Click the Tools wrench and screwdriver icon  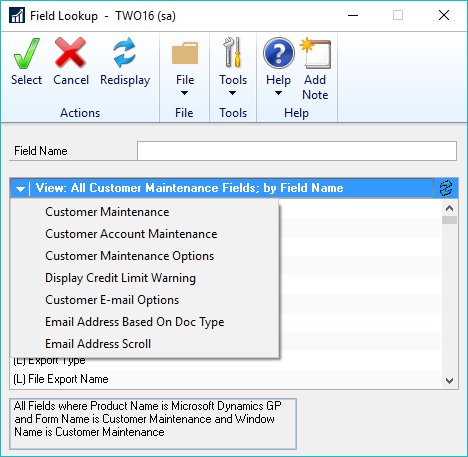point(233,52)
